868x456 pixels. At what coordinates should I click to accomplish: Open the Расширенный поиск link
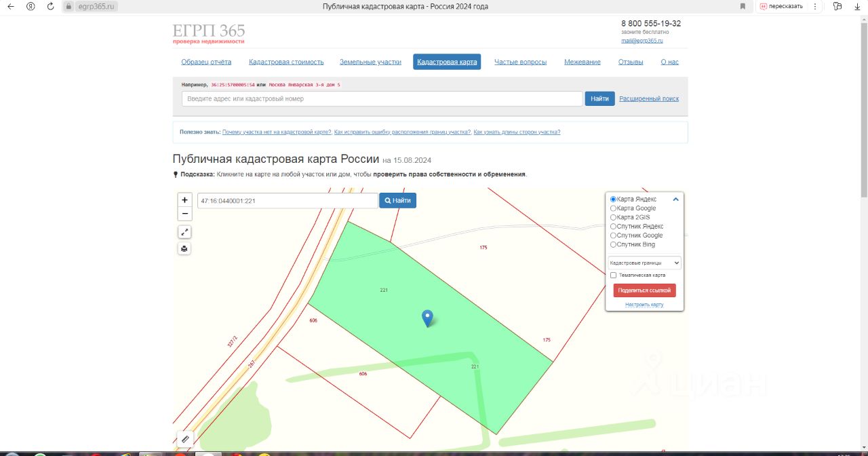(x=648, y=98)
